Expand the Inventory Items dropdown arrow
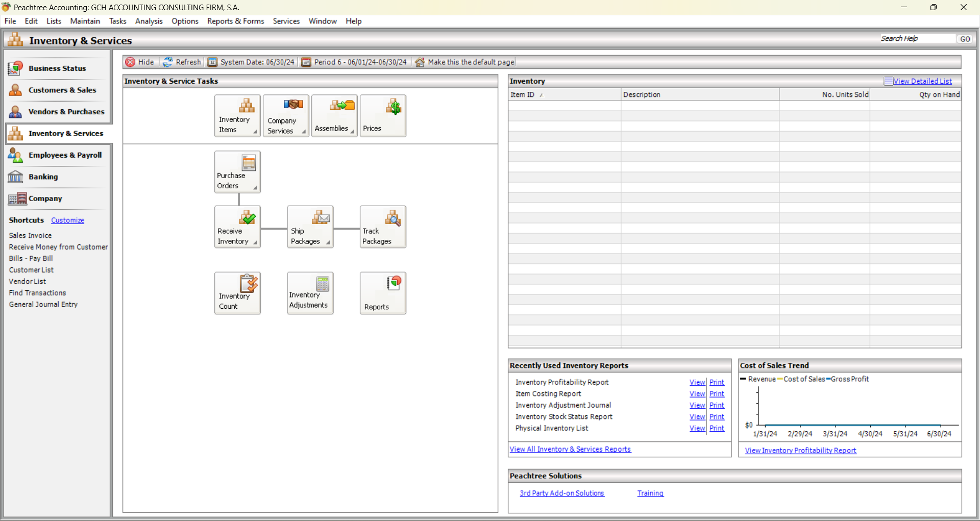This screenshot has width=980, height=521. click(255, 132)
